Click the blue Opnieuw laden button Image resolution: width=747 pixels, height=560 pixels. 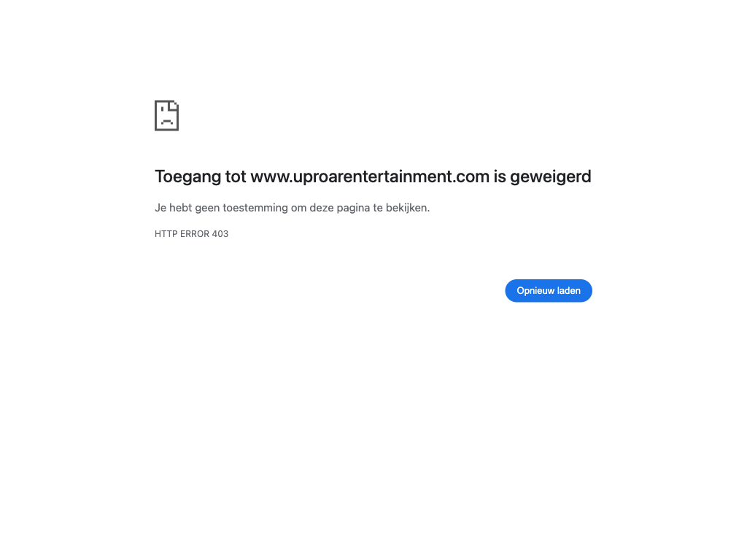pyautogui.click(x=549, y=290)
